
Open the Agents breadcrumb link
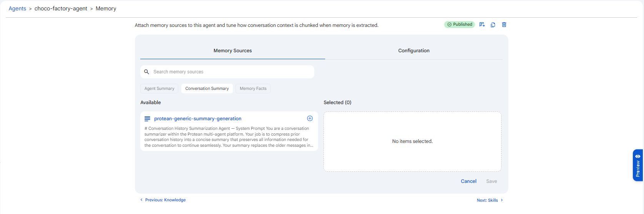pos(17,8)
